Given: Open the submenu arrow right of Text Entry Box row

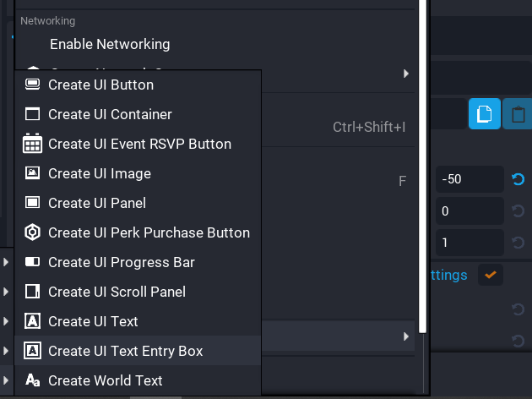Looking at the screenshot, I should [406, 337].
